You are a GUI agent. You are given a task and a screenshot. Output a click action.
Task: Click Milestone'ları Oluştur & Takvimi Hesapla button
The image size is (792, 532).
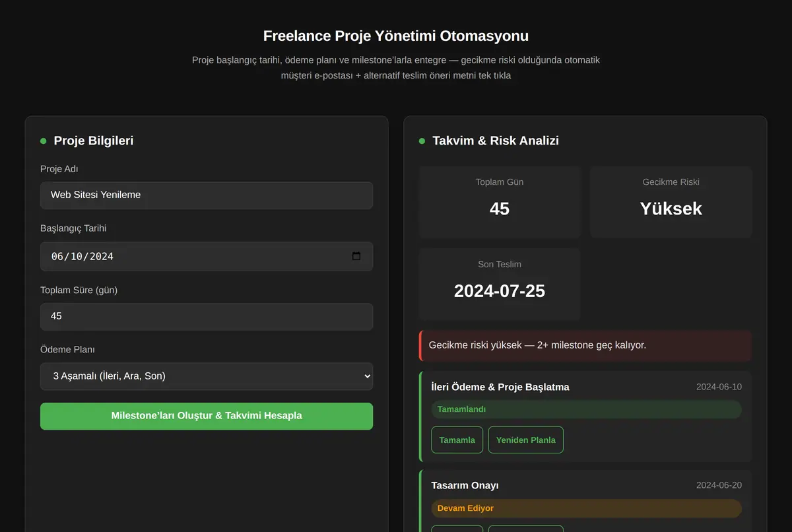tap(207, 416)
